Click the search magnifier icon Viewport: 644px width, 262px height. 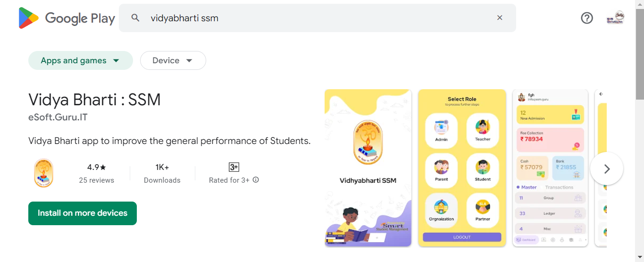point(135,18)
